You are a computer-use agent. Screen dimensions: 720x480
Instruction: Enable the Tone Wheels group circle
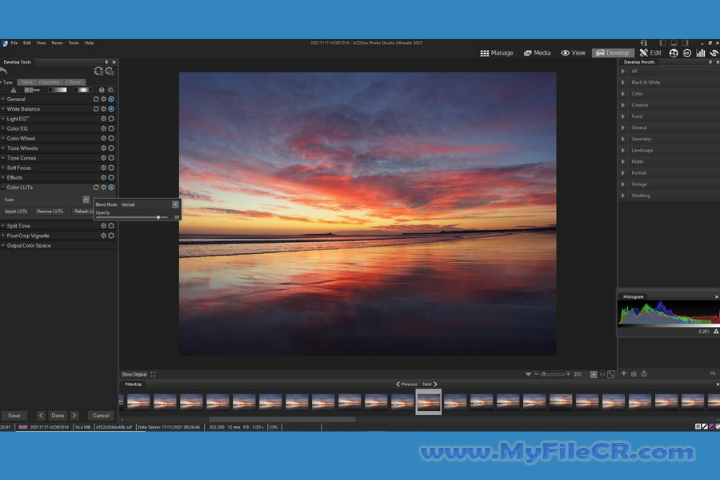tap(111, 148)
